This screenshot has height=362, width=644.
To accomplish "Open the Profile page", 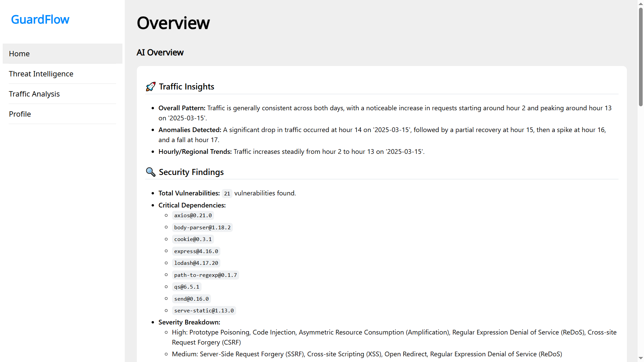I will (20, 114).
